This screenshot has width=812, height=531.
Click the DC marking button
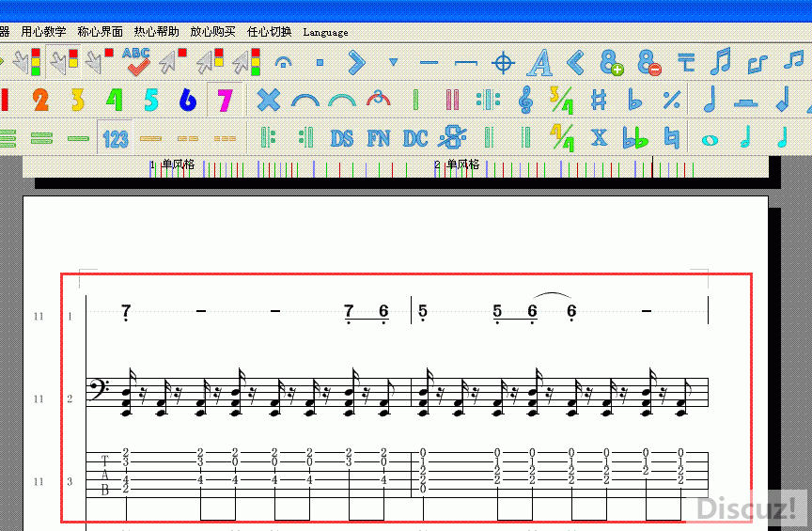[415, 138]
